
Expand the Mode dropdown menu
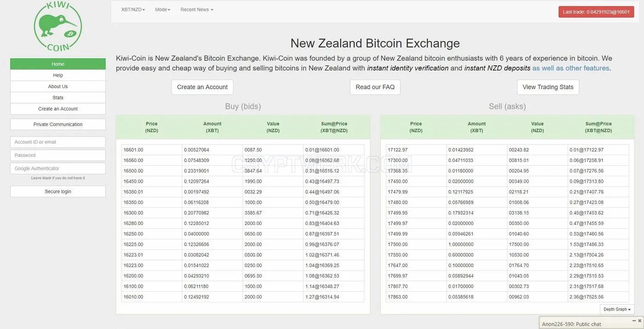coord(162,10)
